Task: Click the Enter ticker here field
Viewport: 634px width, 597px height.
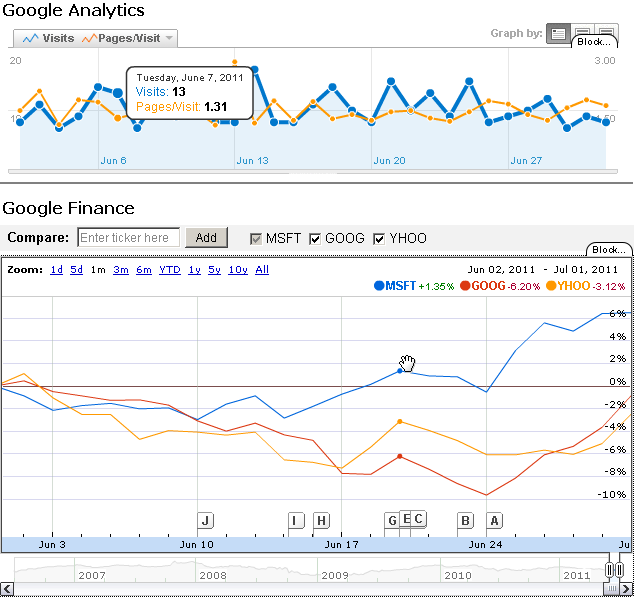Action: (128, 238)
